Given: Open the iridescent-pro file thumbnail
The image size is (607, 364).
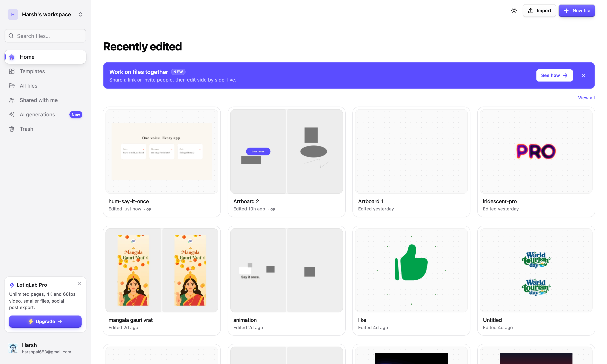Looking at the screenshot, I should (x=536, y=151).
